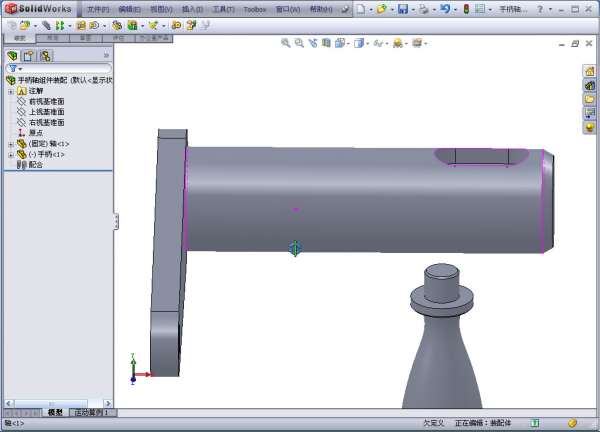Open the Save dropdown arrow
600x432 pixels.
[x=413, y=9]
